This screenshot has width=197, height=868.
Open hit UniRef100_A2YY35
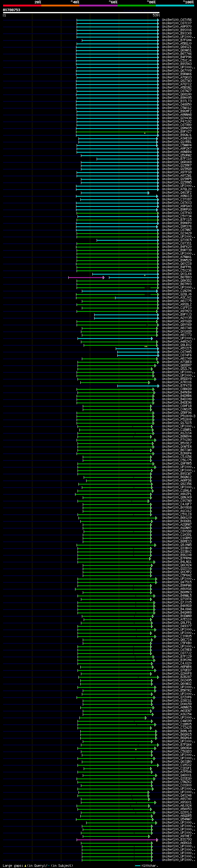pyautogui.click(x=176, y=318)
